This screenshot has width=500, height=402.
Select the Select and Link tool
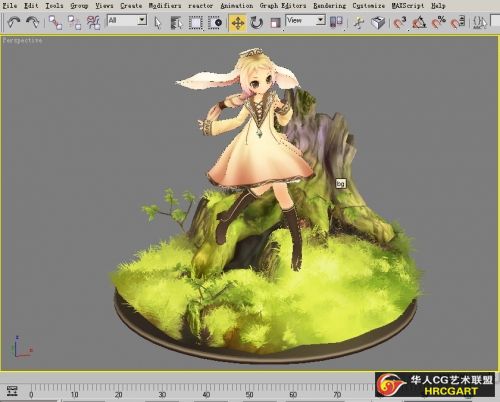coord(55,22)
